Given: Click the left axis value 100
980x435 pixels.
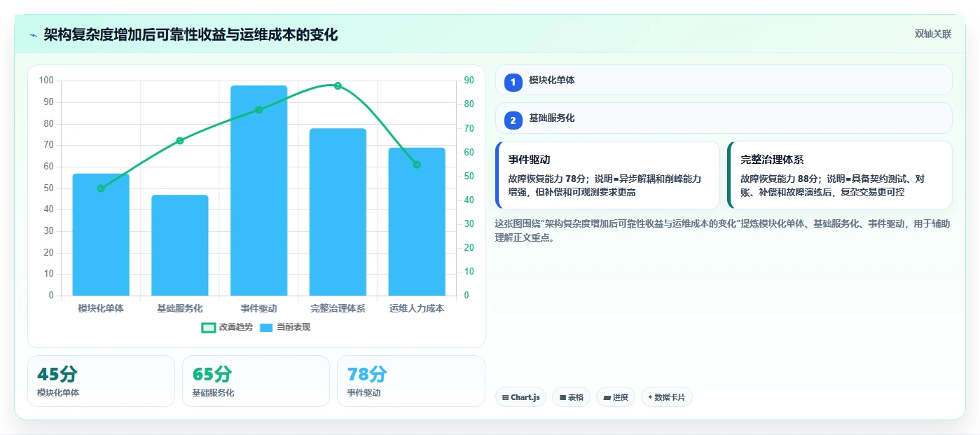Looking at the screenshot, I should (46, 81).
